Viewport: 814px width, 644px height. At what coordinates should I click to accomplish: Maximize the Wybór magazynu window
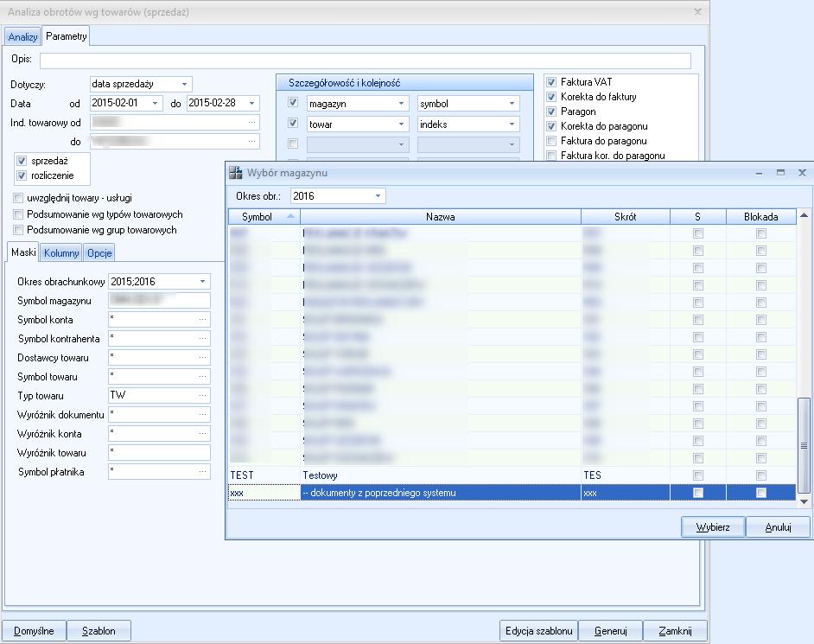(780, 172)
